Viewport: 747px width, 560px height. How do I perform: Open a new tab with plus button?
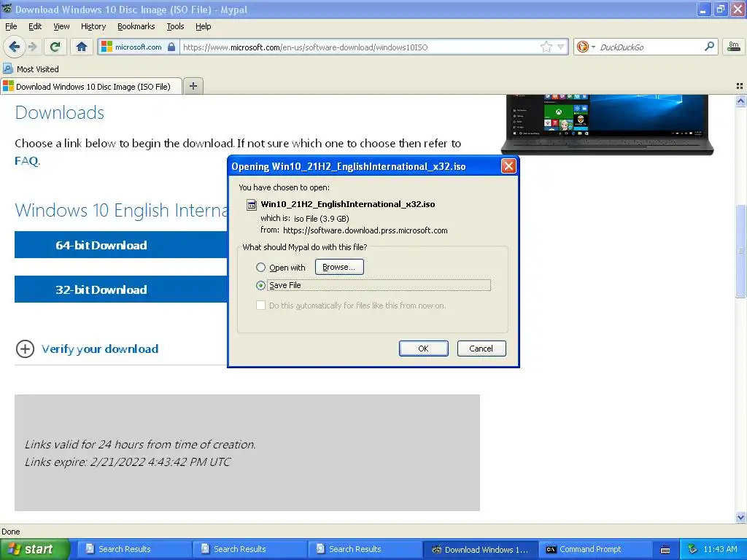click(193, 86)
